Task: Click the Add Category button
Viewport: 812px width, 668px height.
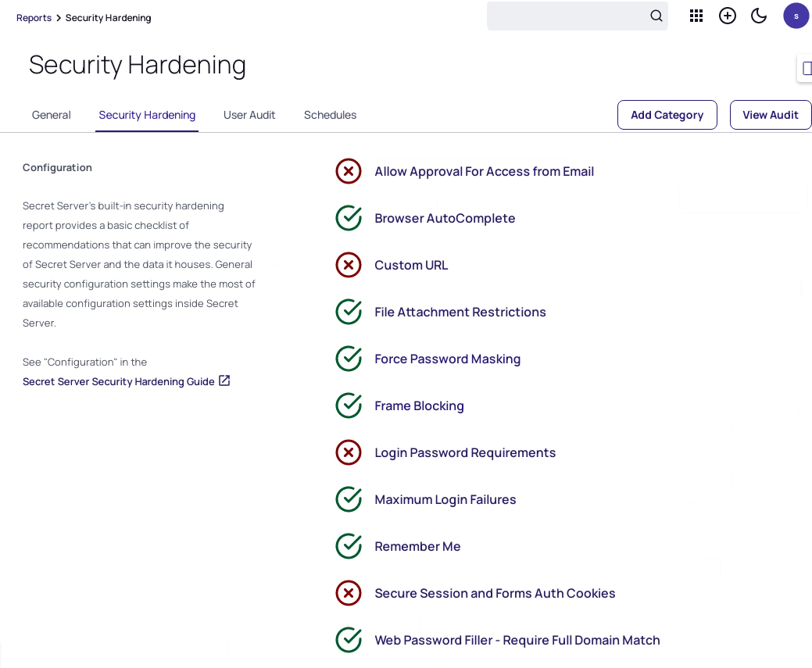Action: coord(667,115)
